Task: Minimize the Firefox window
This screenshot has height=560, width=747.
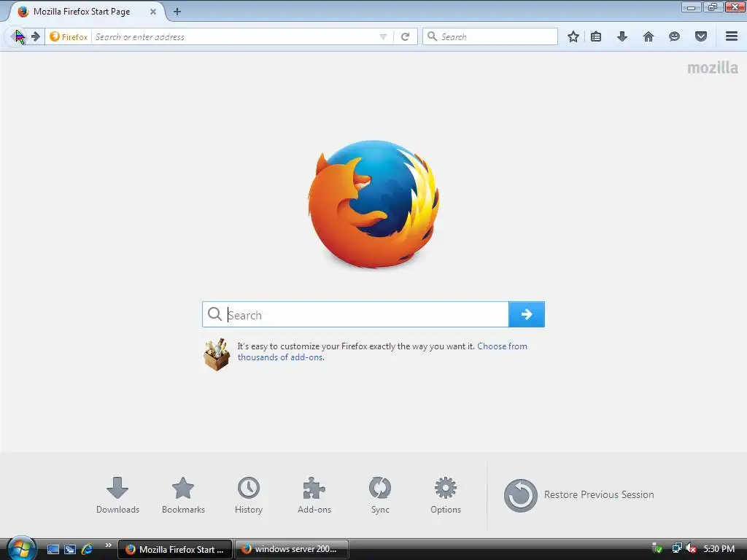Action: (691, 7)
